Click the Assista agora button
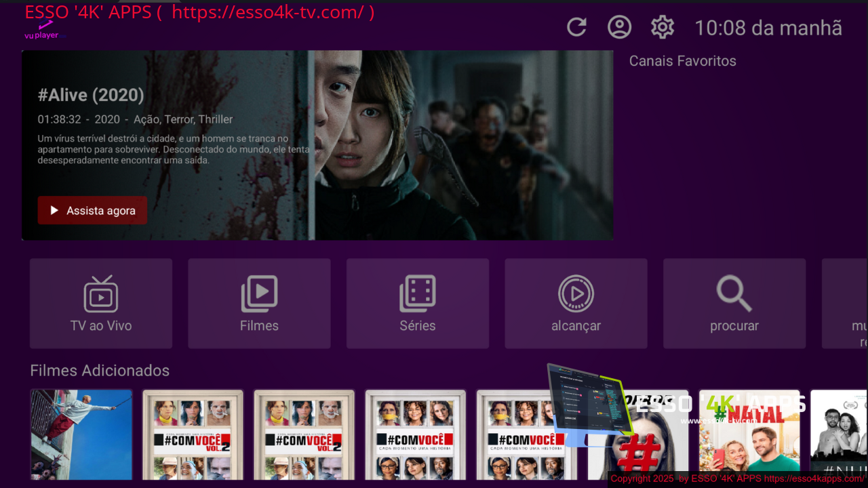This screenshot has width=868, height=488. click(x=92, y=211)
